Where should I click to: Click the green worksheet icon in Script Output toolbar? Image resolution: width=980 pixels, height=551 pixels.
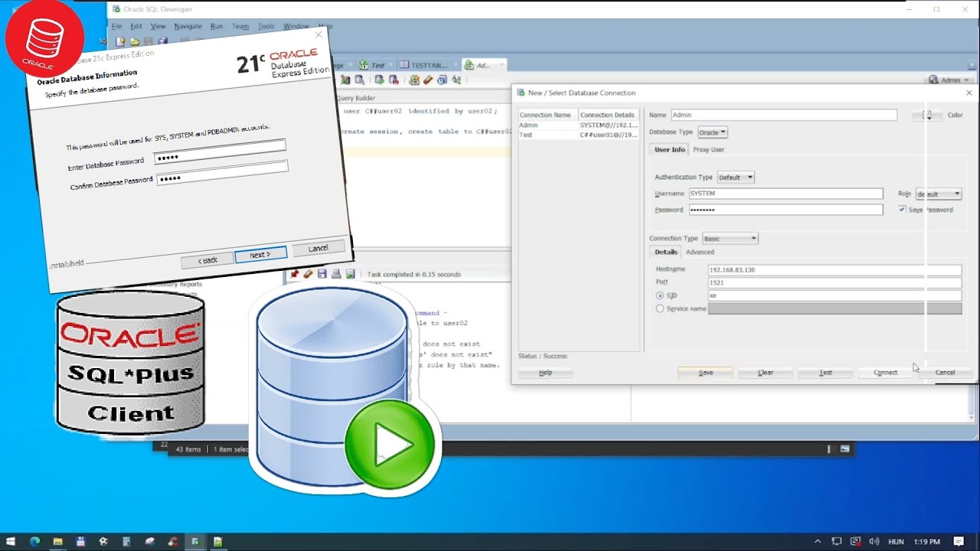[x=350, y=274]
